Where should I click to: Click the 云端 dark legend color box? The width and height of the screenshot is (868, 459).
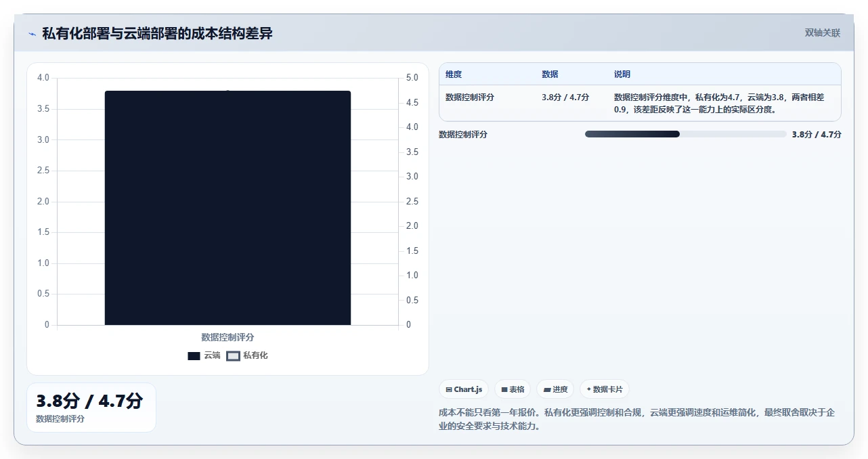(x=194, y=356)
